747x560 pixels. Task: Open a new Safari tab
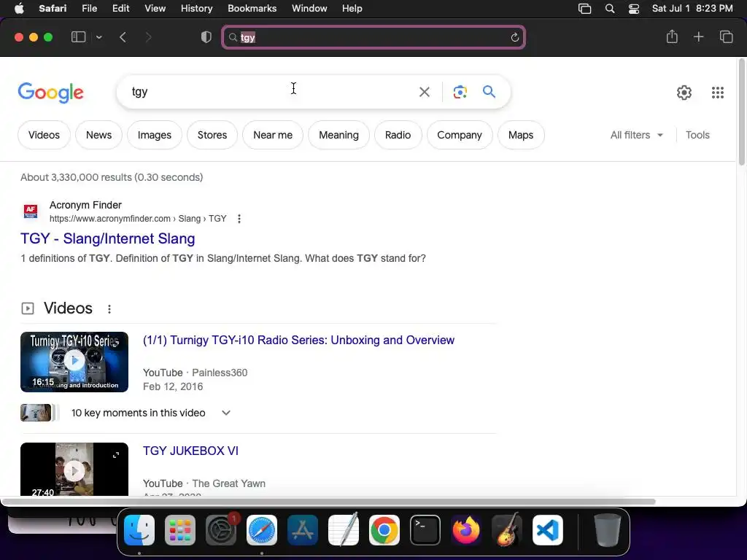(x=698, y=37)
